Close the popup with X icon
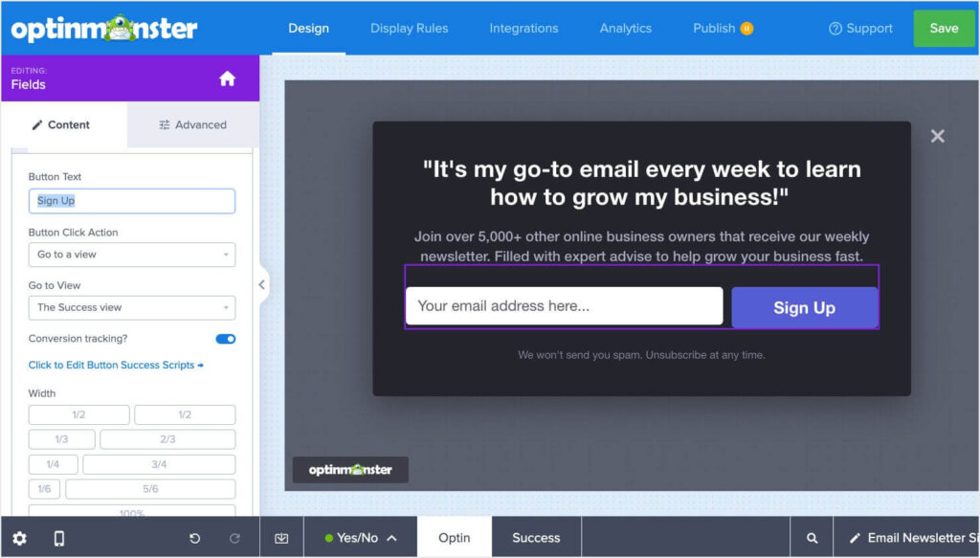 point(937,136)
